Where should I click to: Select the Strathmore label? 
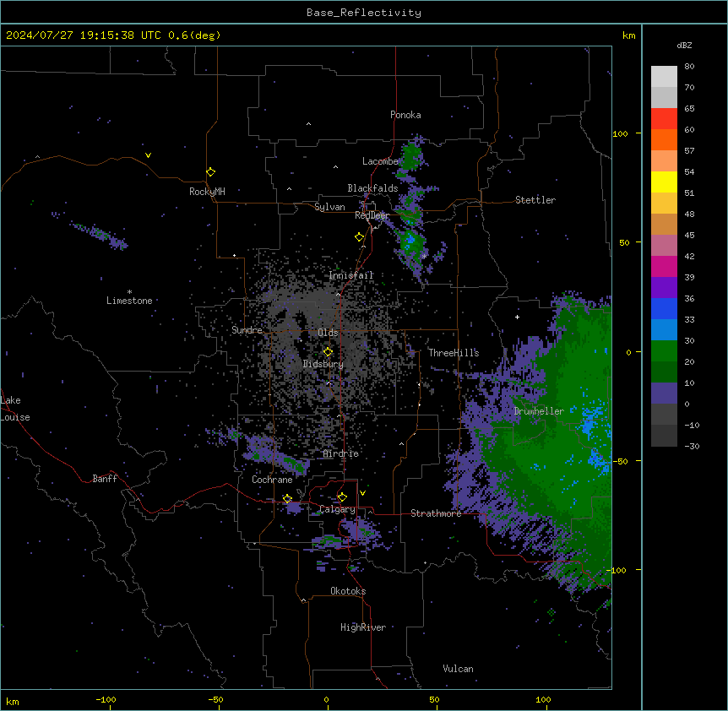pyautogui.click(x=436, y=513)
